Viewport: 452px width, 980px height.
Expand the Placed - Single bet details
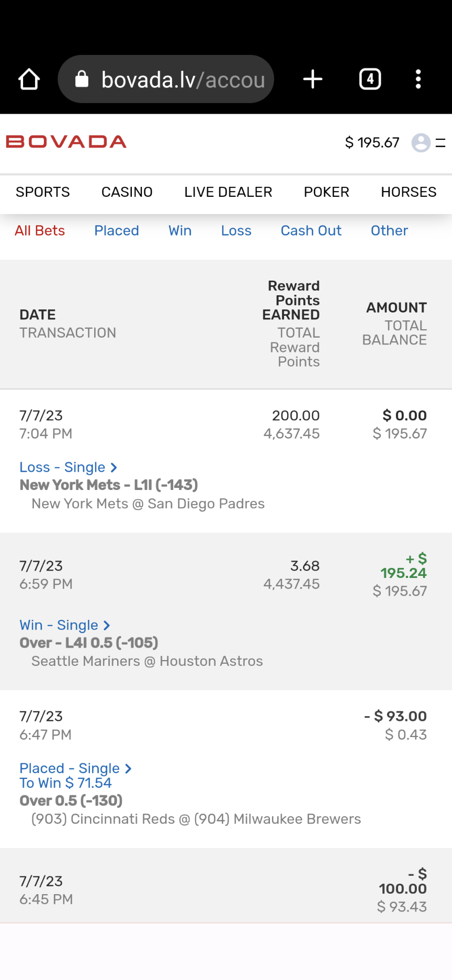(75, 768)
